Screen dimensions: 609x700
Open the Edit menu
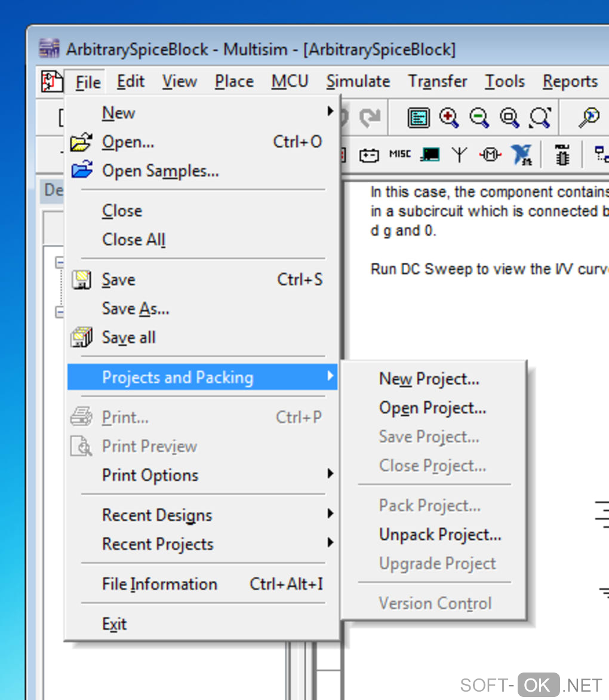(131, 81)
